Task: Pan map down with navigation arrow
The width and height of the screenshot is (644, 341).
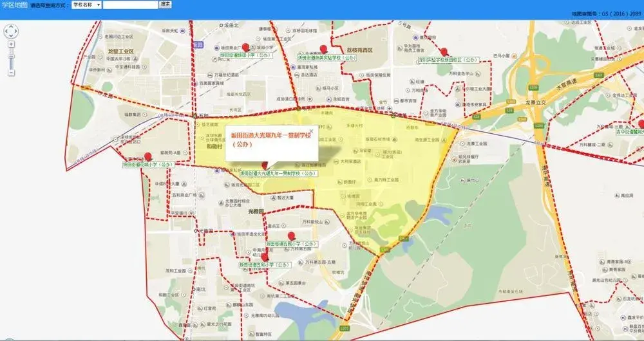Action: (11, 36)
